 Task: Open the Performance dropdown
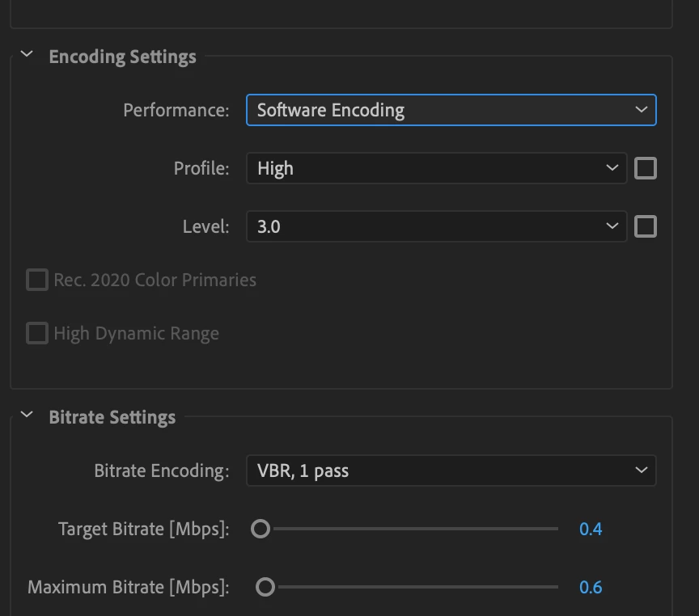tap(451, 110)
